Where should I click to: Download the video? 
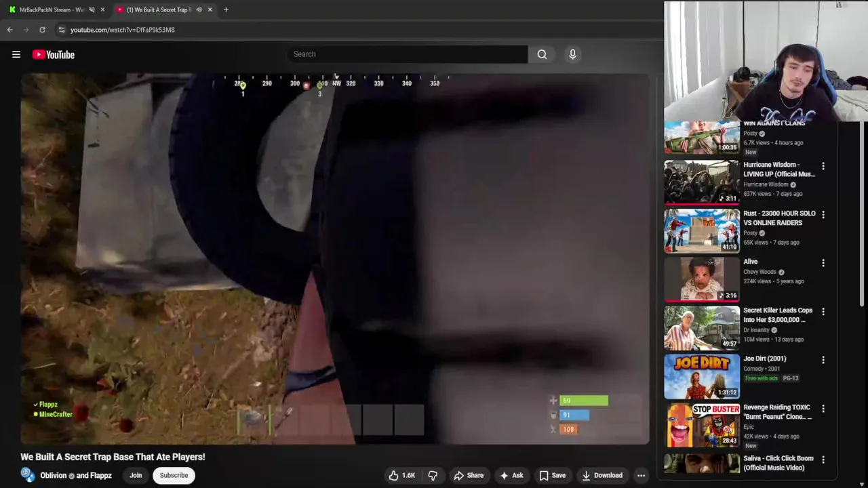(x=601, y=476)
